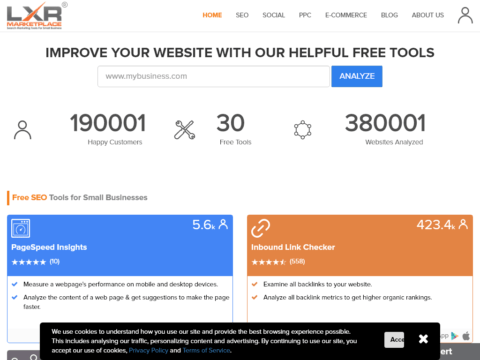Focus the www.mybusiness.com URL field
Screen dimensions: 480x360
coord(213,76)
